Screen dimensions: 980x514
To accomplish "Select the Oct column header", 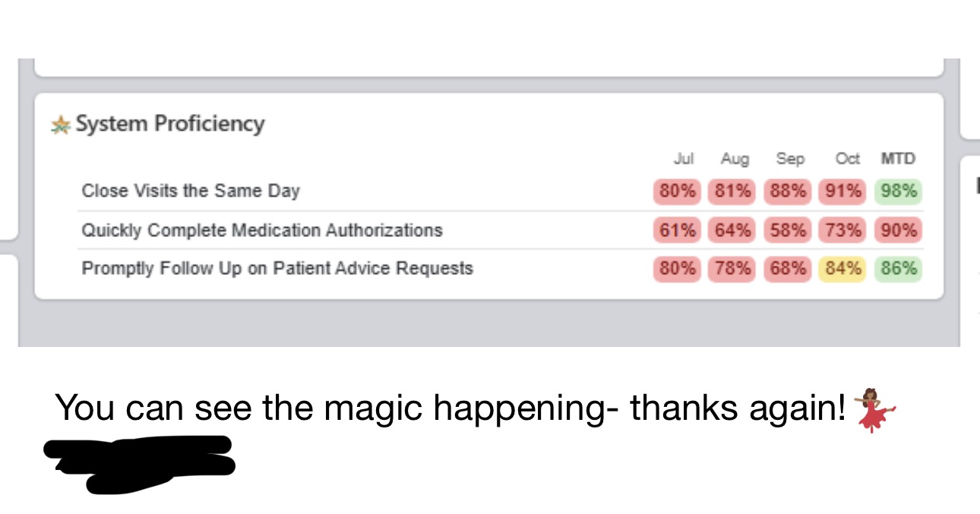I will point(847,159).
